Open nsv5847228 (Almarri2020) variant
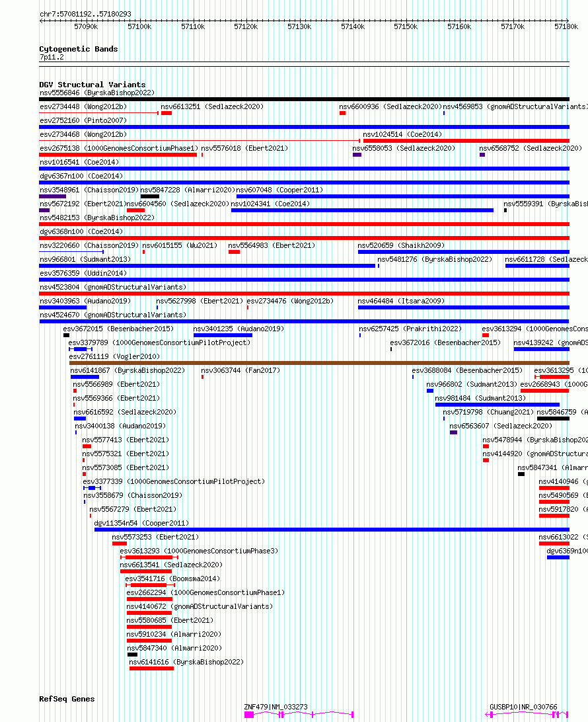This screenshot has width=588, height=722. 188,190
